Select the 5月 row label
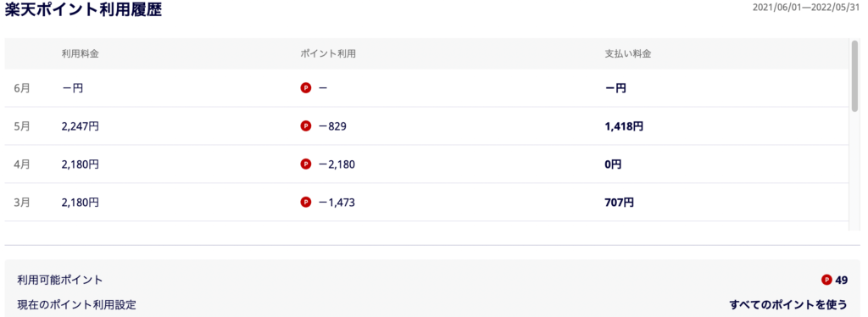Viewport: 868px width, 317px height. pos(22,126)
